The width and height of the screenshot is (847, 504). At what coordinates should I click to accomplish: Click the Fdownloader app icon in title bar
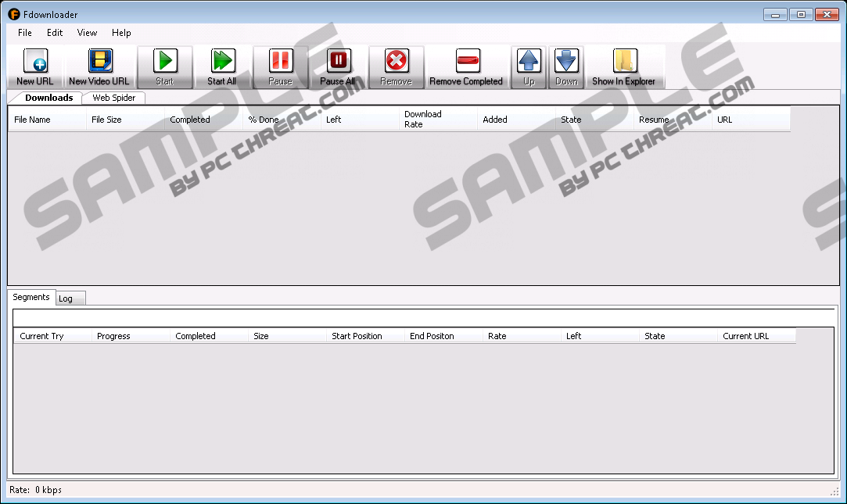tap(14, 14)
